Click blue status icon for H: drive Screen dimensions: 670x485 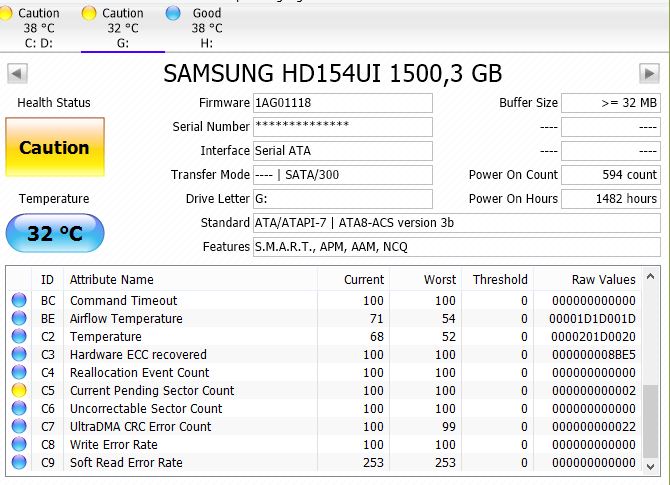pos(173,13)
